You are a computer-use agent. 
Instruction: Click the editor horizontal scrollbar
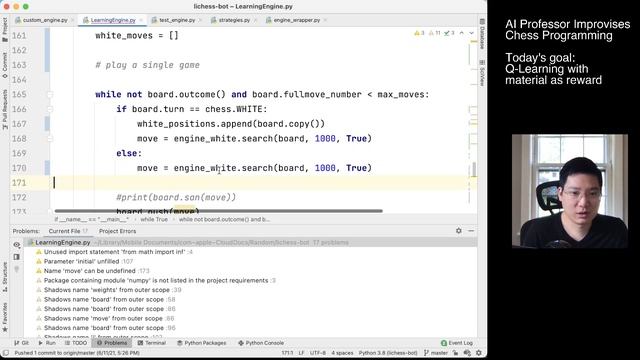(x=218, y=211)
